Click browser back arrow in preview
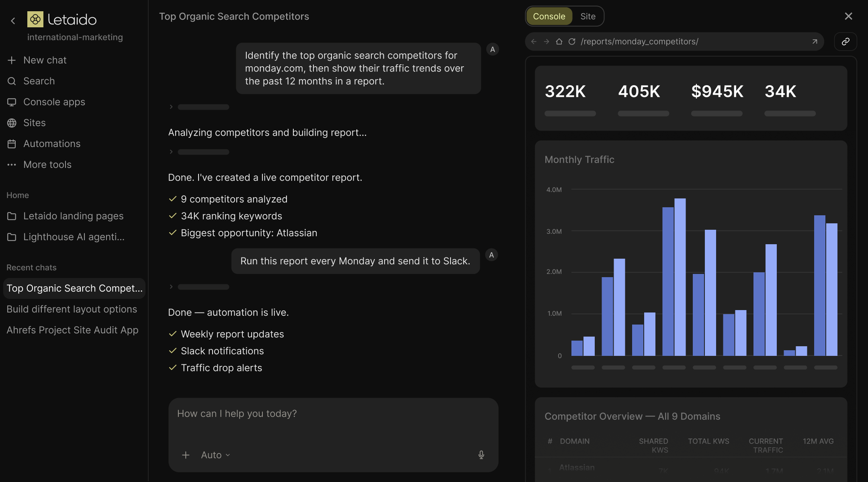This screenshot has width=868, height=482. (x=534, y=41)
